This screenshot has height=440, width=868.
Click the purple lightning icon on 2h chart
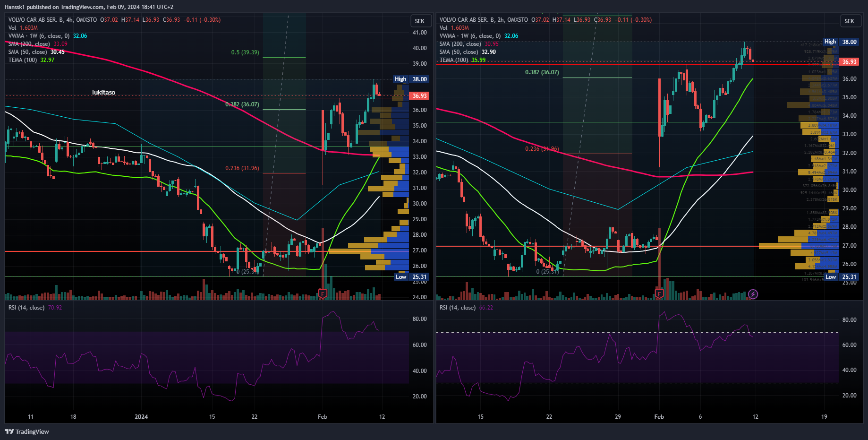[753, 294]
